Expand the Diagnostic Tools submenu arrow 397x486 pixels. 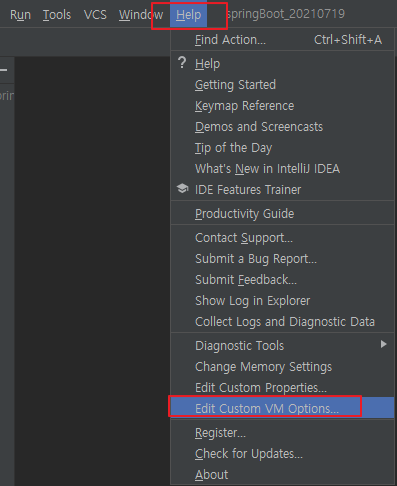coord(384,344)
